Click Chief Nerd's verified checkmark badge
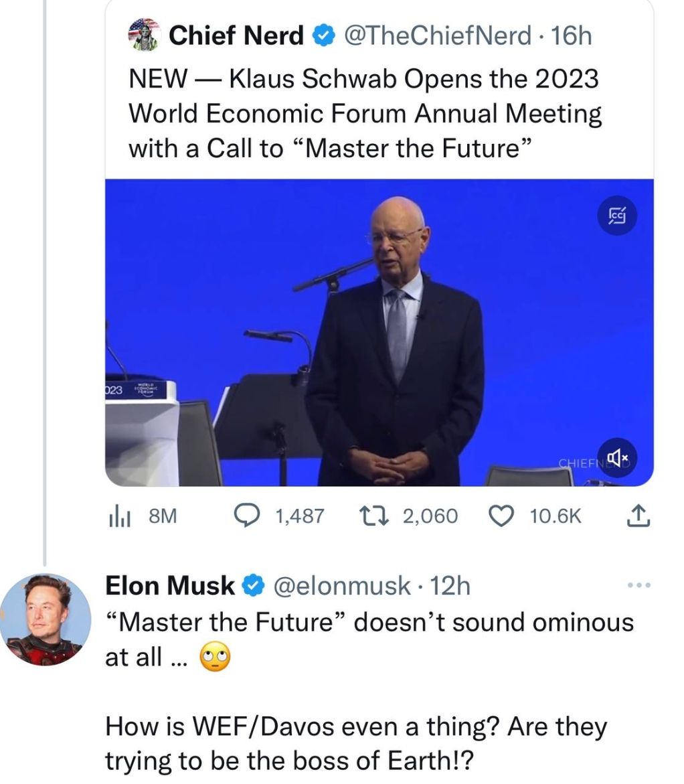This screenshot has height=784, width=684. tap(324, 35)
